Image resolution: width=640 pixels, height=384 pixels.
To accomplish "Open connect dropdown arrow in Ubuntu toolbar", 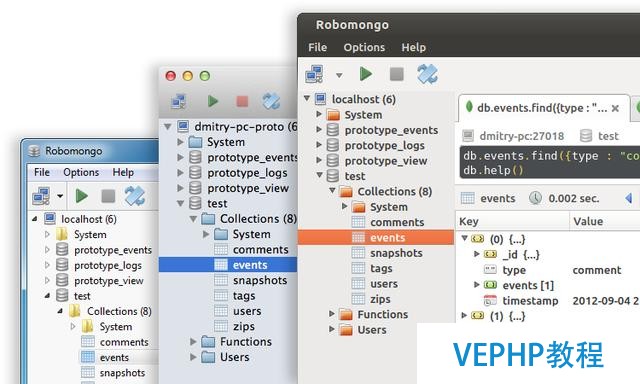I will pos(339,75).
